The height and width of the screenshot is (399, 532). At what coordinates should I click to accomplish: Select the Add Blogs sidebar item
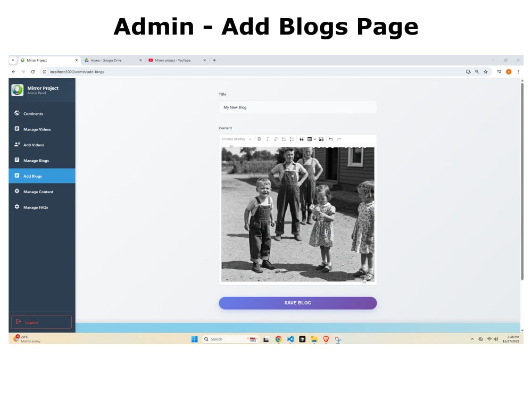click(42, 176)
